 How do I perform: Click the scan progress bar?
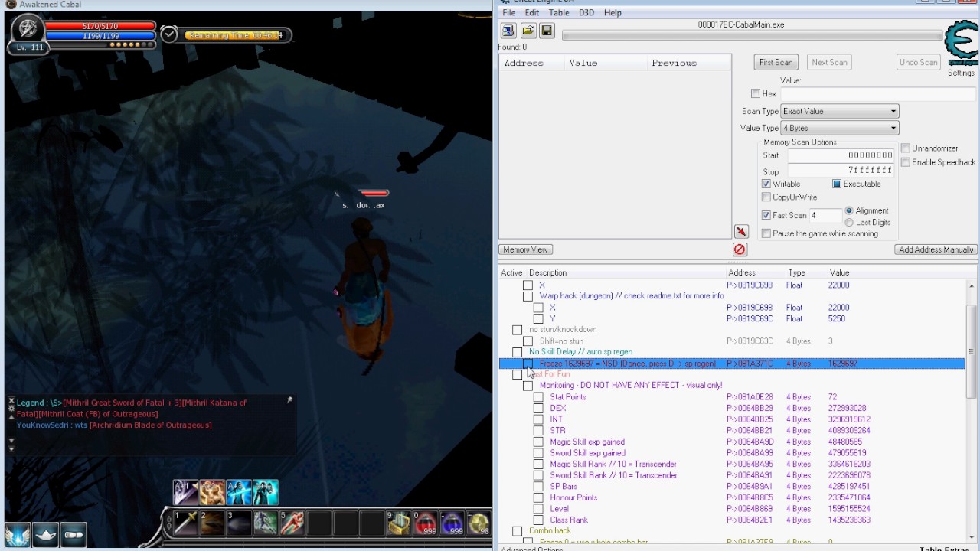tap(752, 35)
